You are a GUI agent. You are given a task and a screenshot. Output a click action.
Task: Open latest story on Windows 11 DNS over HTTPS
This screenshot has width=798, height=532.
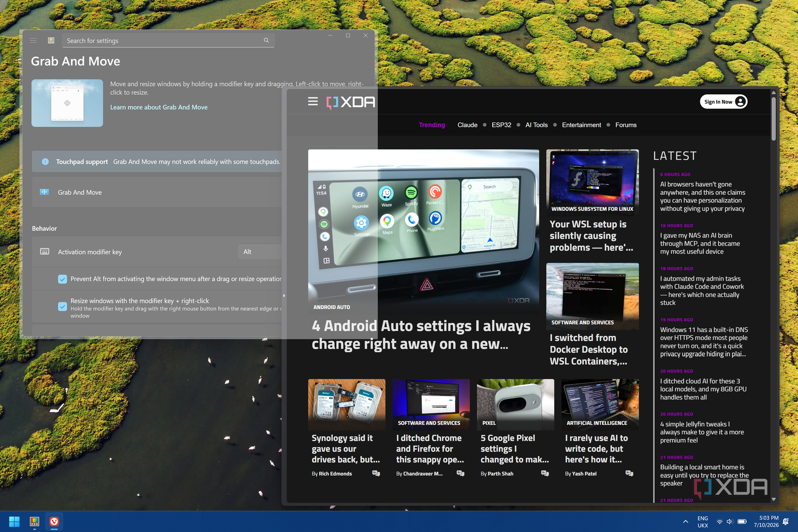coord(704,342)
